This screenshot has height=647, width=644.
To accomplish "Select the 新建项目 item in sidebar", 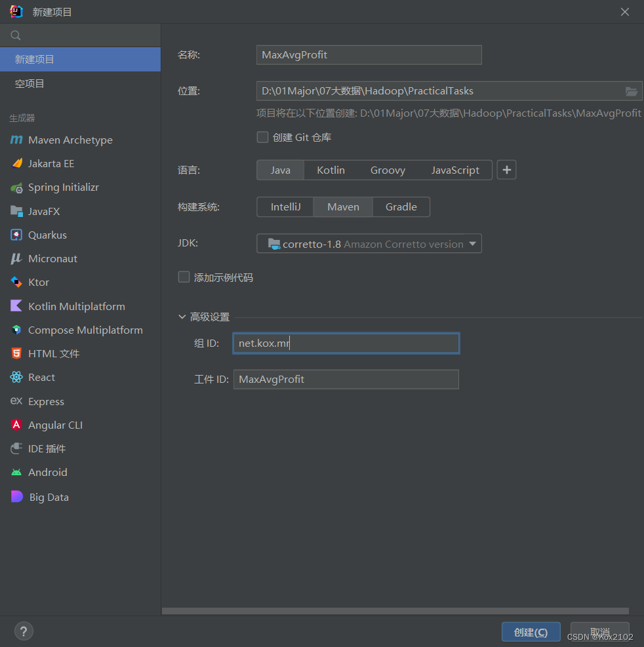I will 80,60.
